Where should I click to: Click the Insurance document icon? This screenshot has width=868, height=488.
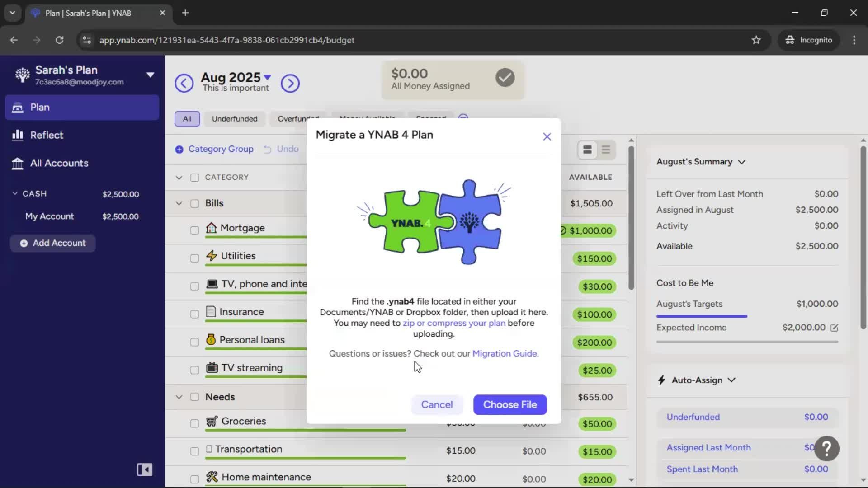211,311
